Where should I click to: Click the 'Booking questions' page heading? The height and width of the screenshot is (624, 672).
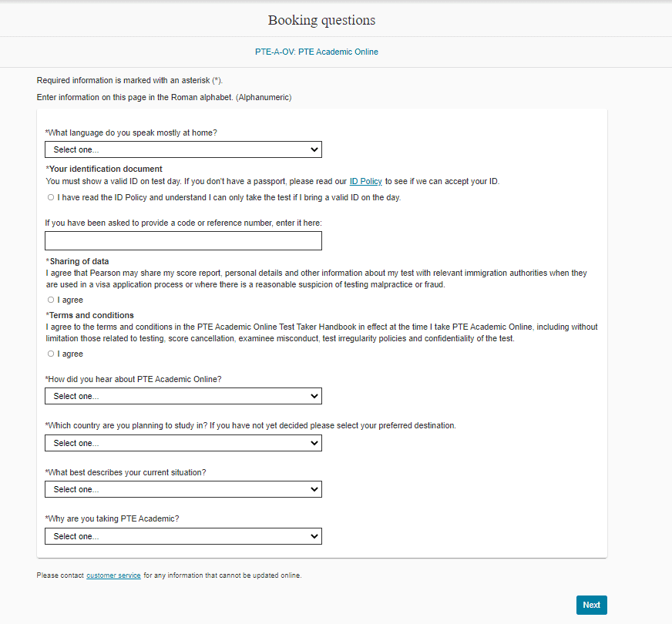click(321, 20)
